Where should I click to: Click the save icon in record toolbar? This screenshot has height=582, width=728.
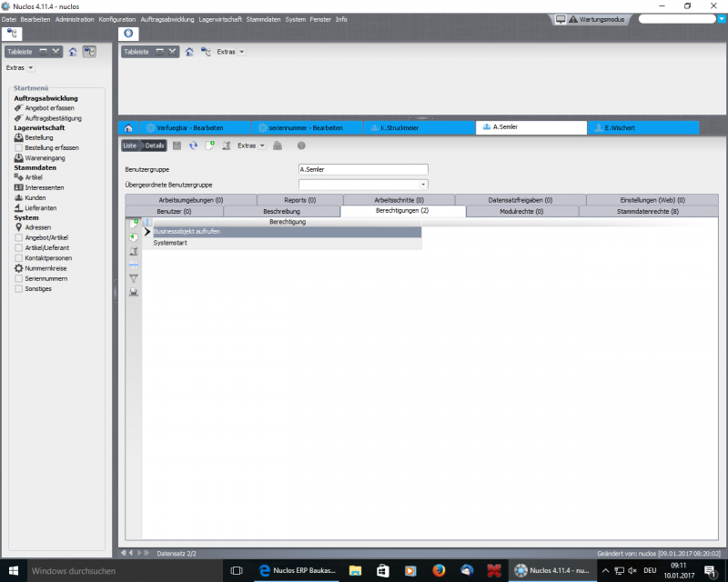click(x=177, y=145)
